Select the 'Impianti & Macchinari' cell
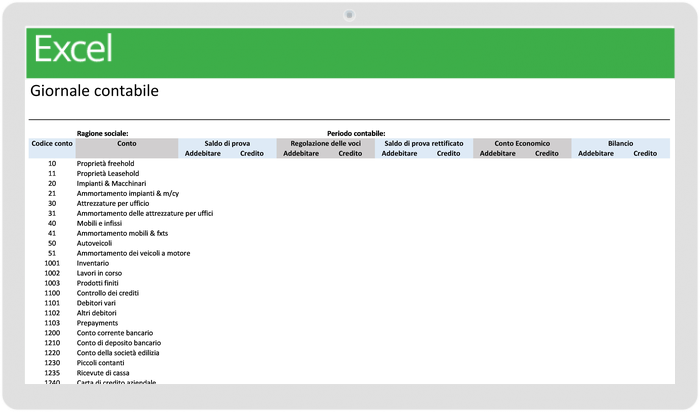 click(x=111, y=183)
